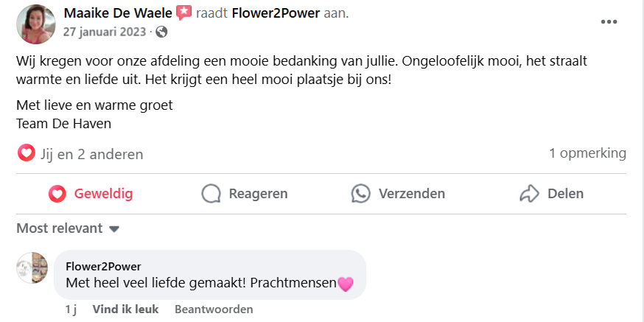Toggle the Geweldig love reaction
Screen dimensions: 644x322
pyautogui.click(x=91, y=194)
